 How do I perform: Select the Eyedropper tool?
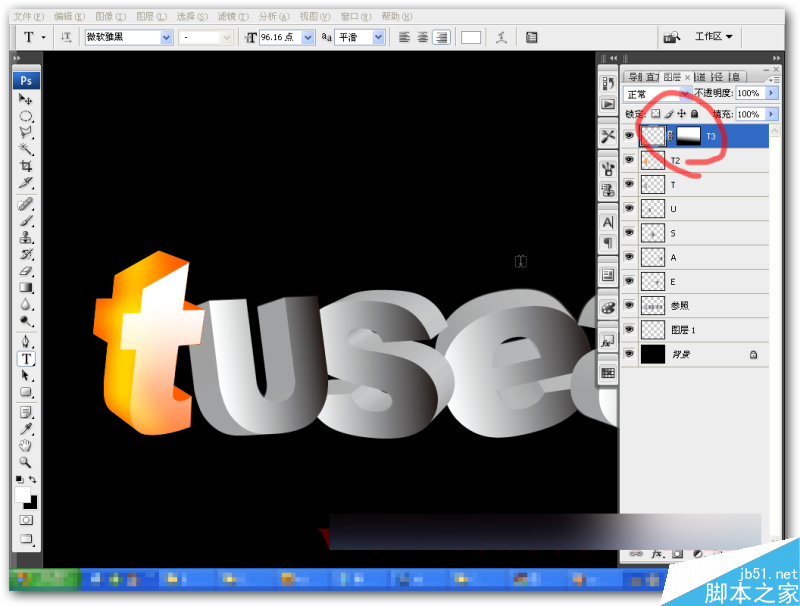pos(26,429)
